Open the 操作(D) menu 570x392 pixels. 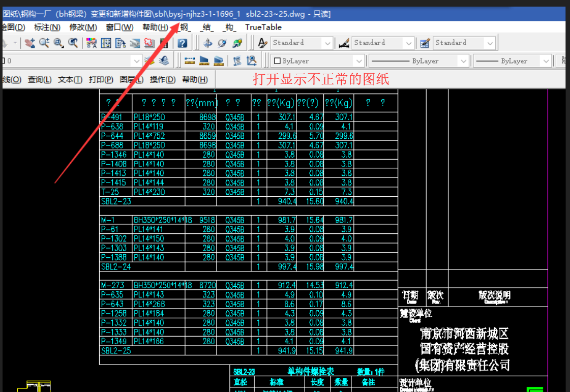point(163,79)
